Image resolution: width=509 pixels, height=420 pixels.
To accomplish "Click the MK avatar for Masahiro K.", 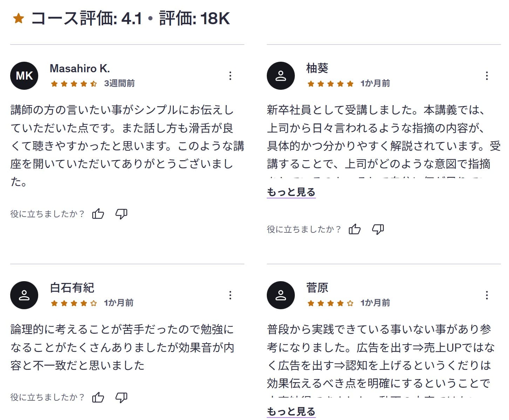I will pos(24,75).
